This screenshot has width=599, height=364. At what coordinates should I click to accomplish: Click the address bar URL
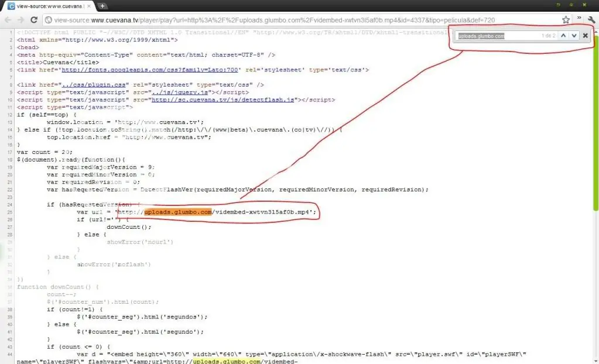(274, 20)
